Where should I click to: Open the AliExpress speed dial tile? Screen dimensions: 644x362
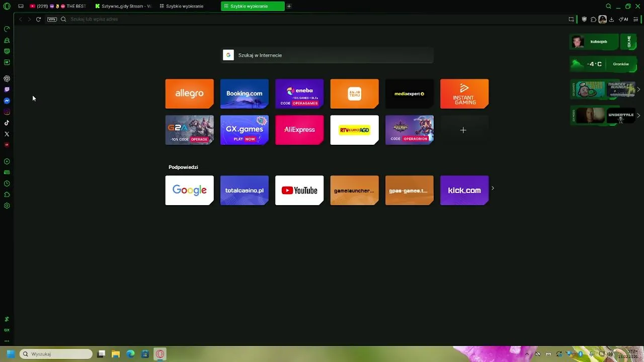click(299, 130)
